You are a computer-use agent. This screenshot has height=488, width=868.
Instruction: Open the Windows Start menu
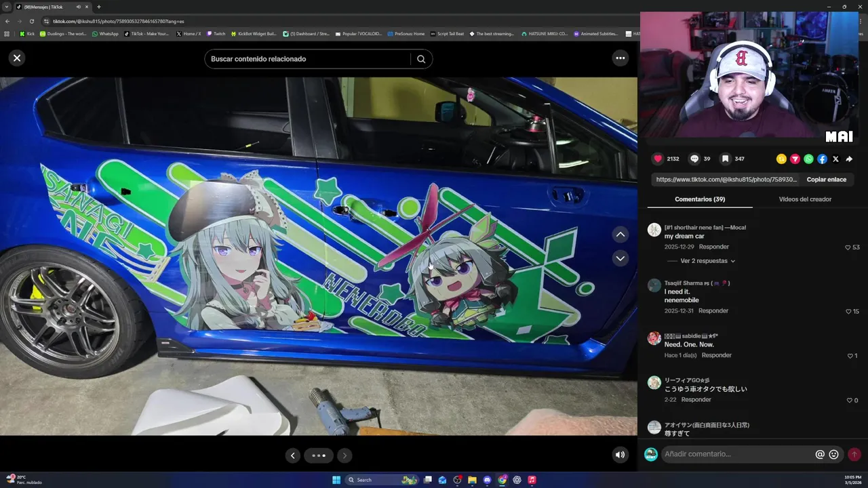[336, 480]
